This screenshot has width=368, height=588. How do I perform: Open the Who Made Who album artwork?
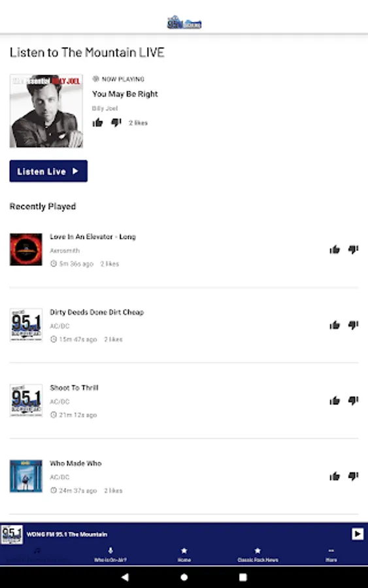(26, 476)
